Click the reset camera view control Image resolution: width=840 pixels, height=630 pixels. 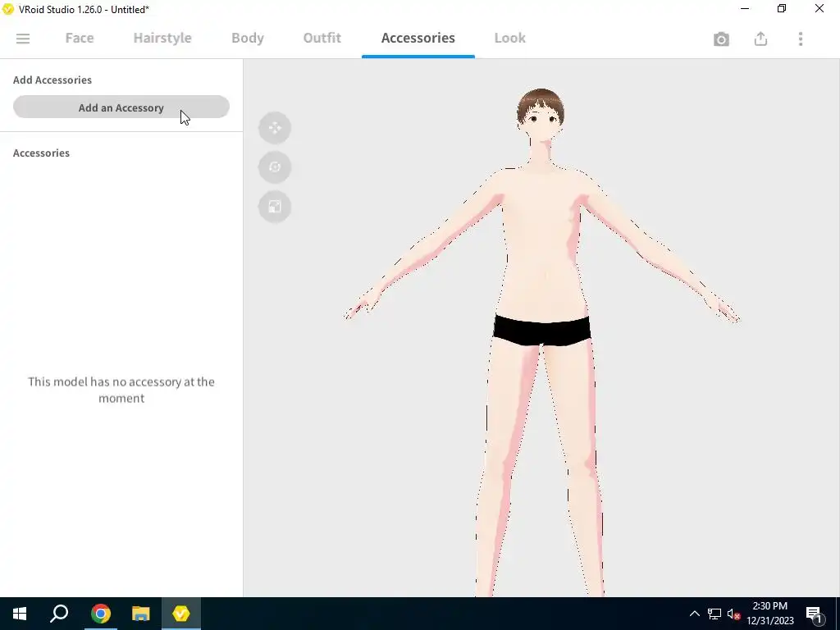(x=275, y=207)
